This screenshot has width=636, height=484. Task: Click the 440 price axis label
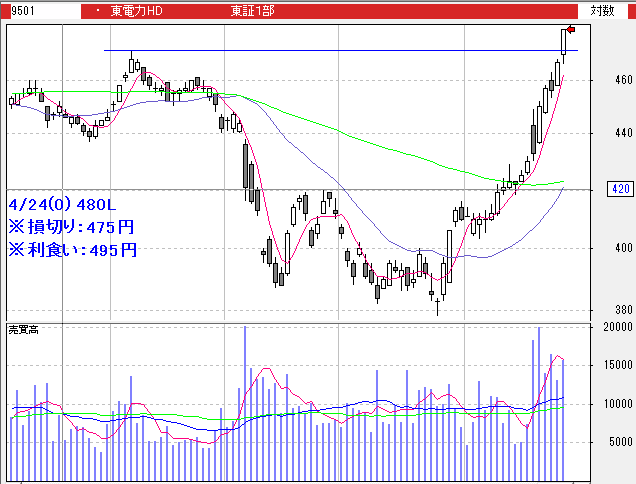[622, 133]
